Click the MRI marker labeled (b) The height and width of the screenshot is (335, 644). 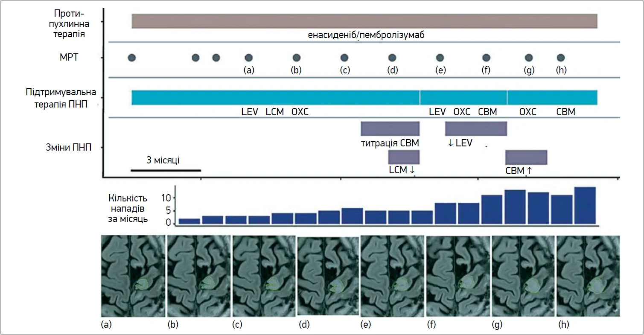point(296,58)
